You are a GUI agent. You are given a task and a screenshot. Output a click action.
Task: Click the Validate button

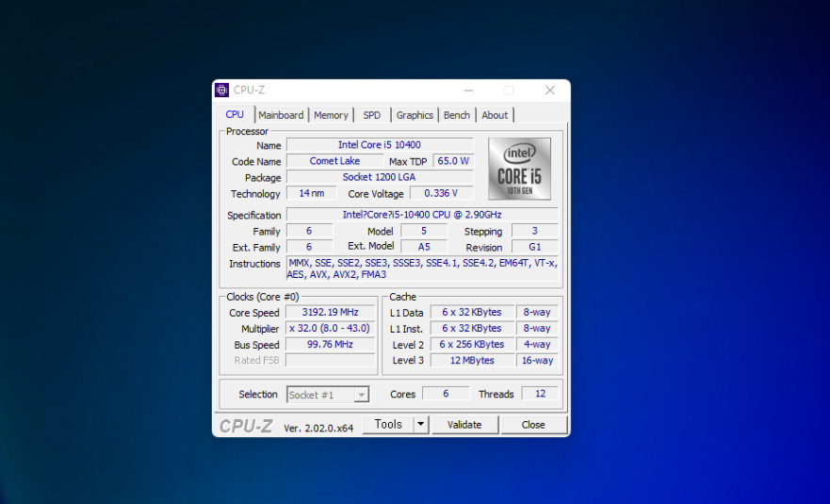[464, 425]
